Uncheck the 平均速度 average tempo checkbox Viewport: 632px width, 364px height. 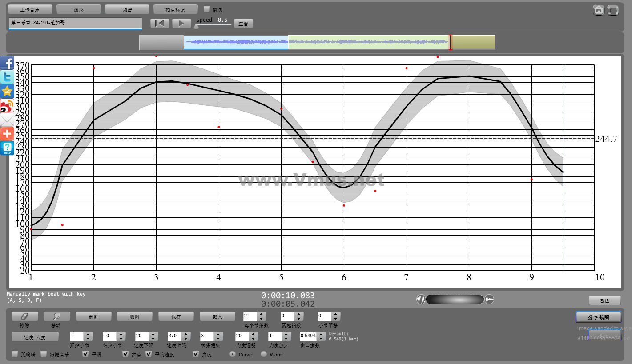149,354
